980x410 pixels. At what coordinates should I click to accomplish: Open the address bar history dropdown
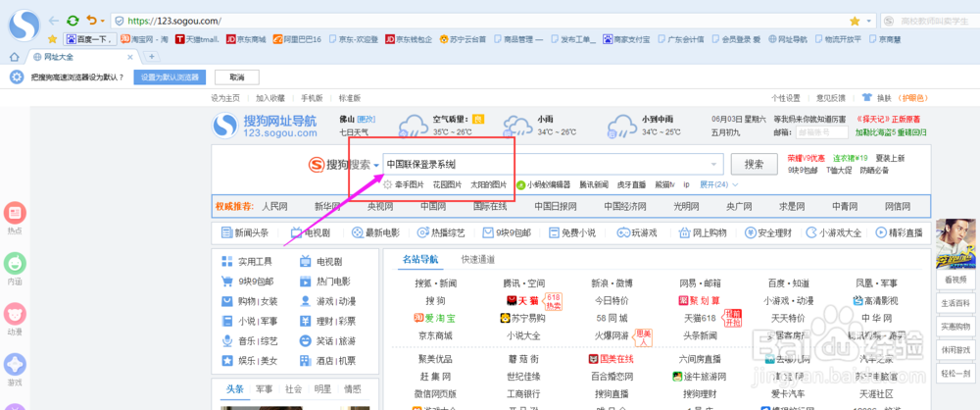[868, 21]
